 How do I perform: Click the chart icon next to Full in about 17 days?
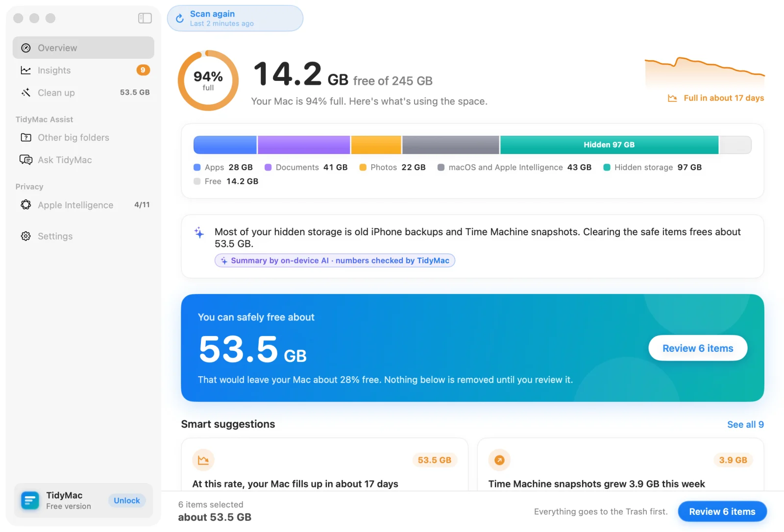[x=672, y=98]
